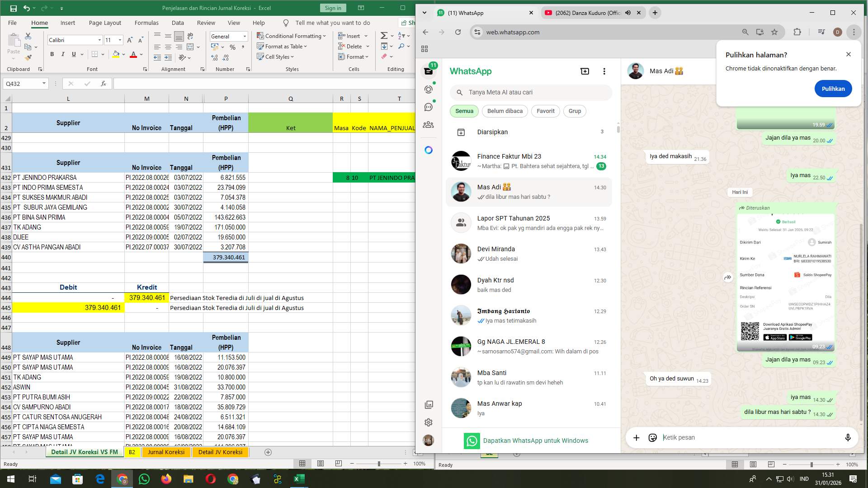The image size is (868, 488).
Task: Click the yellow fill color button
Action: 116,54
